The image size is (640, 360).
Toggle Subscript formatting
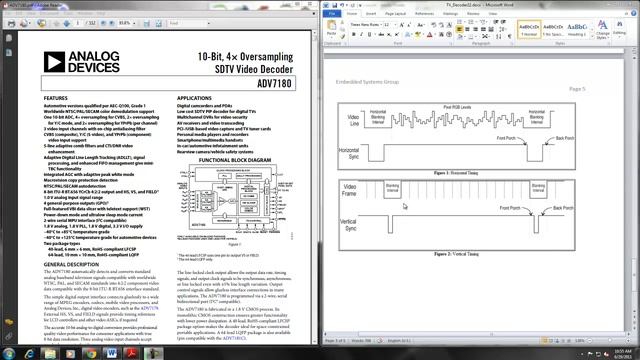pyautogui.click(x=389, y=35)
